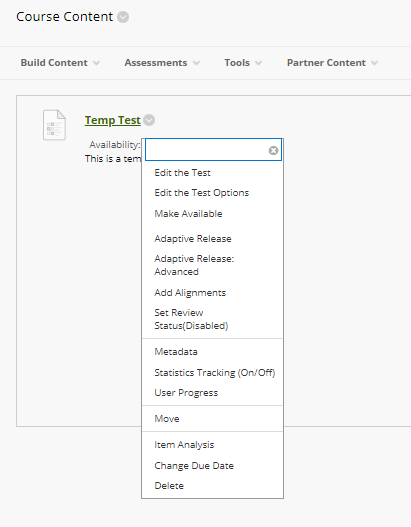
Task: Open the Tools dropdown menu
Action: coord(243,63)
